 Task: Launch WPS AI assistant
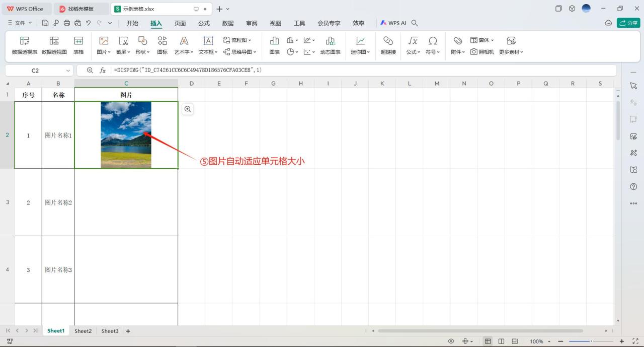[x=393, y=23]
